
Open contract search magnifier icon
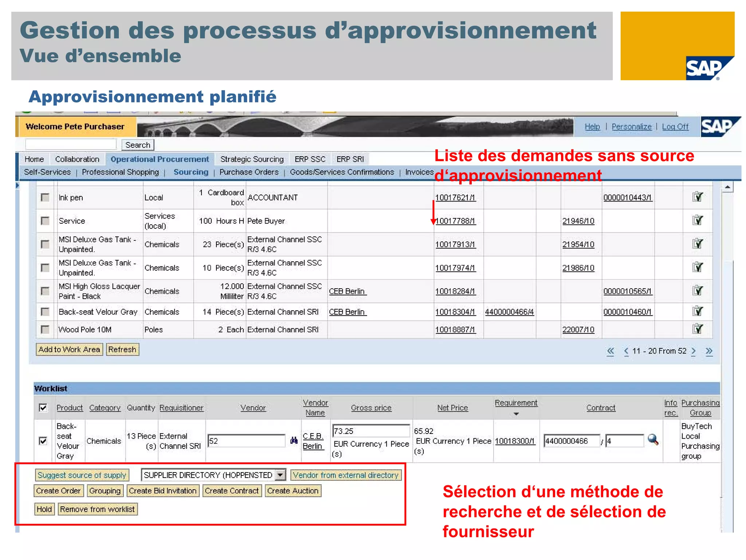pyautogui.click(x=653, y=440)
